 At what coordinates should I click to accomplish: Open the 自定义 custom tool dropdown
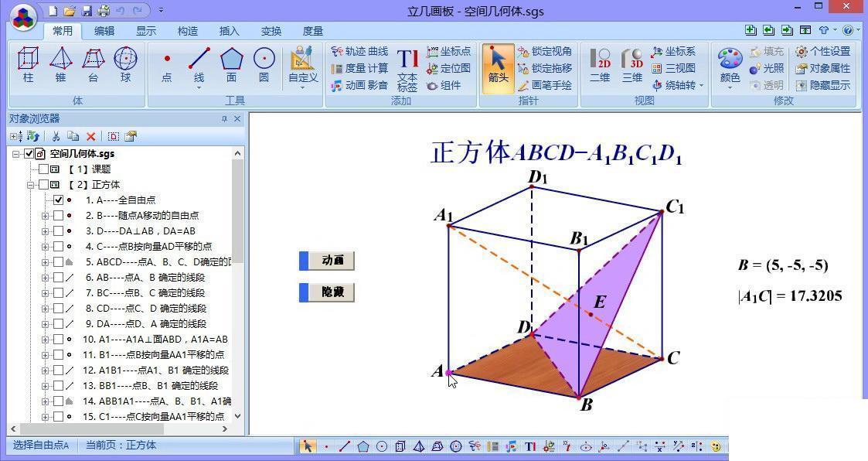pyautogui.click(x=303, y=88)
